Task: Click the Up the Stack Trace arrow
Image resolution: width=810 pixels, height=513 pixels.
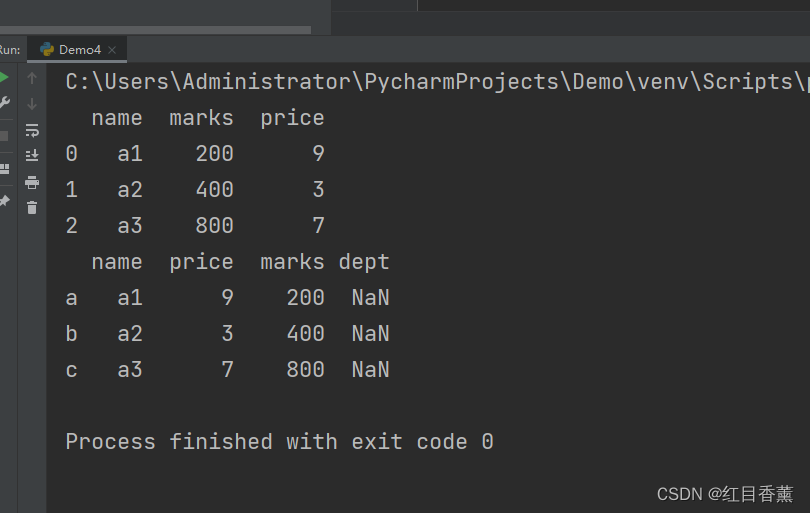Action: click(32, 78)
